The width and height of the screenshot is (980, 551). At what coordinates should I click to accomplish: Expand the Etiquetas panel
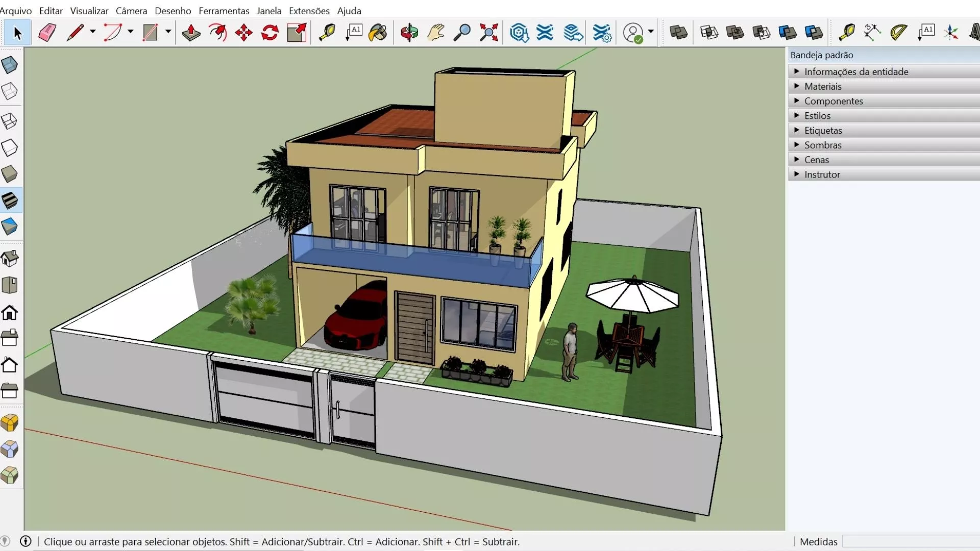pyautogui.click(x=823, y=131)
